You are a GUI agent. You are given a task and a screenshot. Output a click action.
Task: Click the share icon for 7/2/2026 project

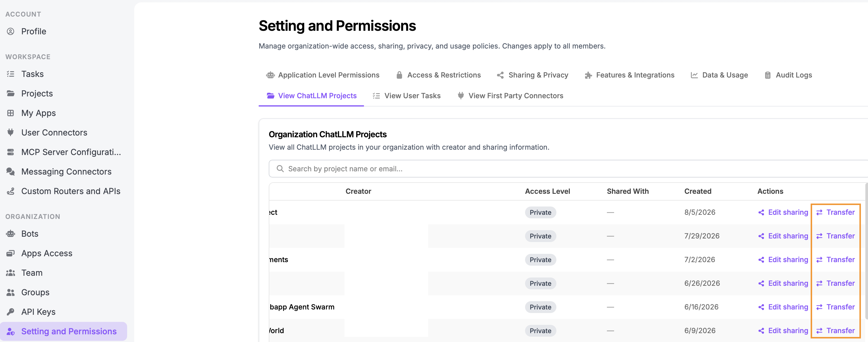pos(761,260)
